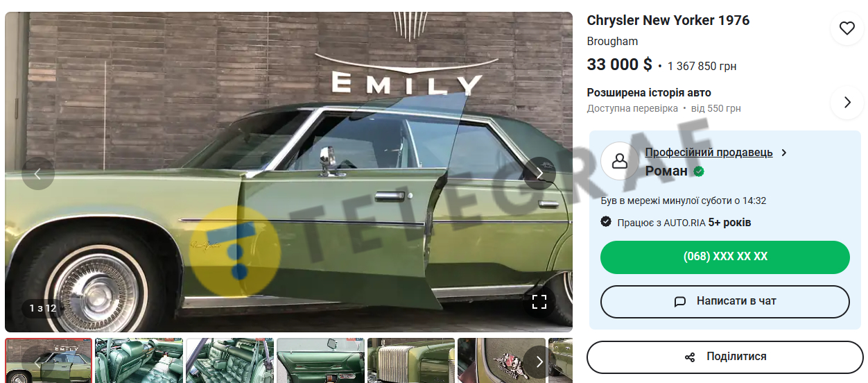Click the seller avatar icon

(620, 161)
